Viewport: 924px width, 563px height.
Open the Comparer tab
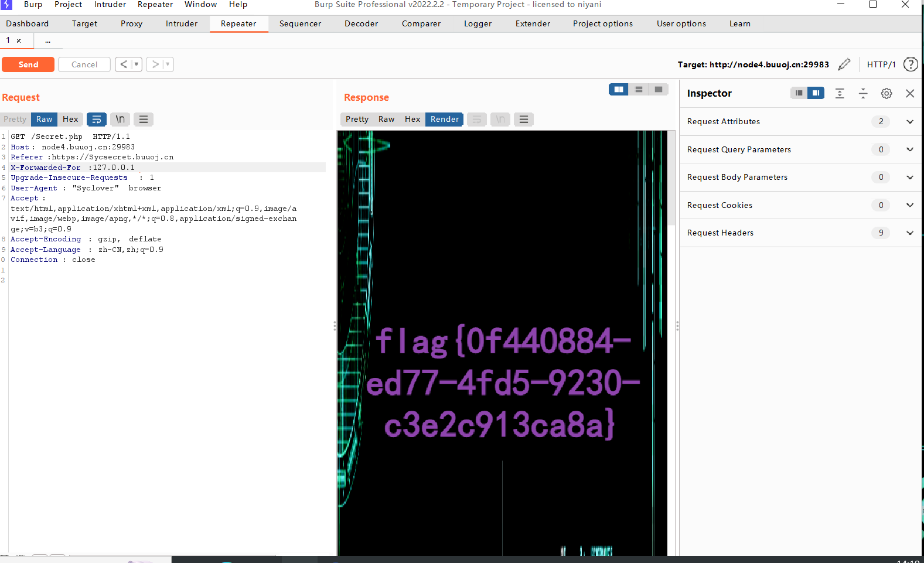pyautogui.click(x=421, y=23)
